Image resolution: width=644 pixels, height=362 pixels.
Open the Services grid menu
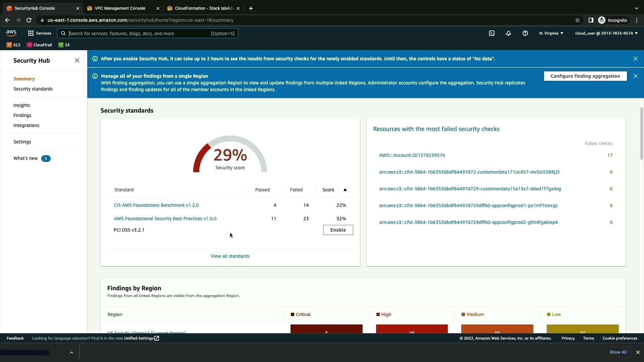[40, 33]
